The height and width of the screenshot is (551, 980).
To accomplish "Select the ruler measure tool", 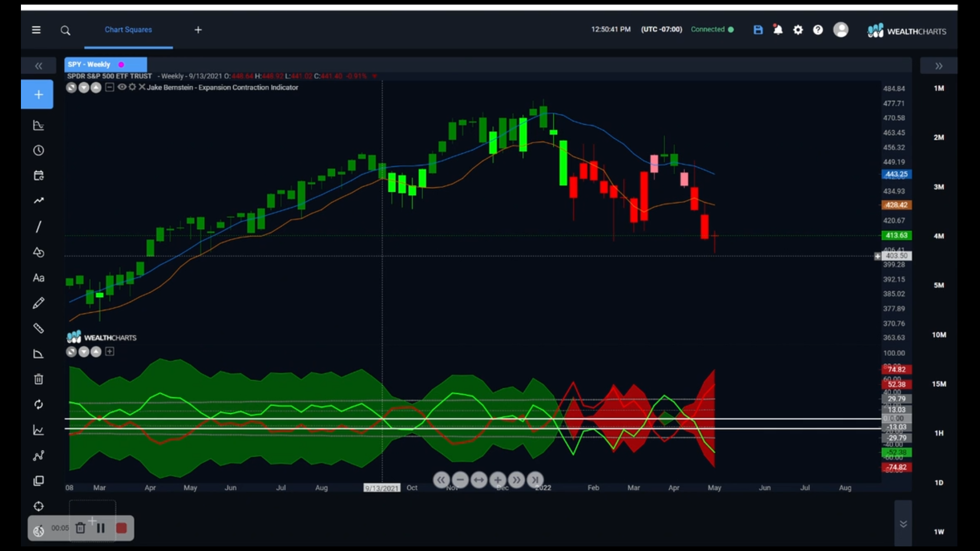I will (x=38, y=329).
